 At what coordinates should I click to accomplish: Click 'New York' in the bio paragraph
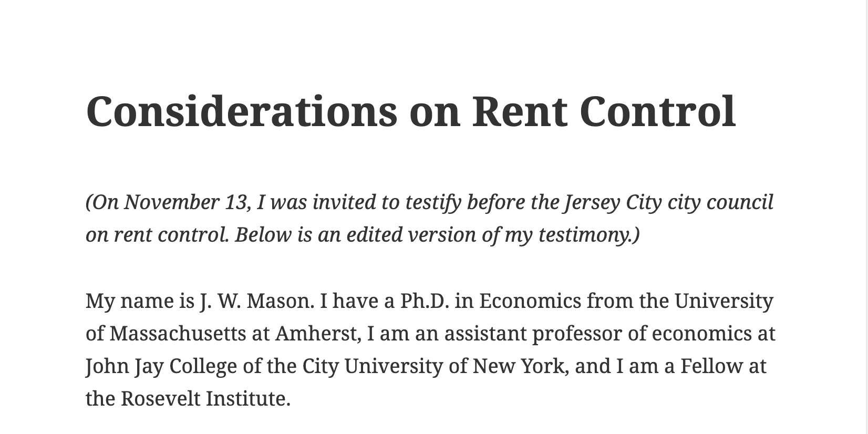point(518,366)
